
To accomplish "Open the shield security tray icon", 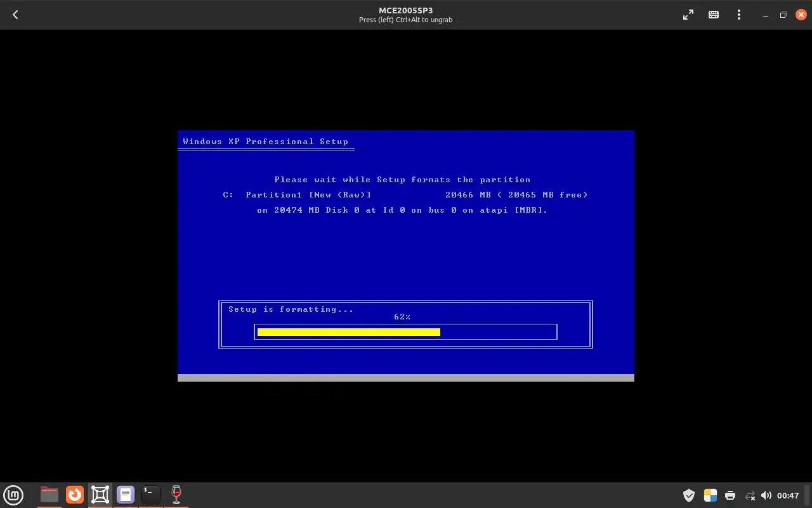I will (x=689, y=495).
